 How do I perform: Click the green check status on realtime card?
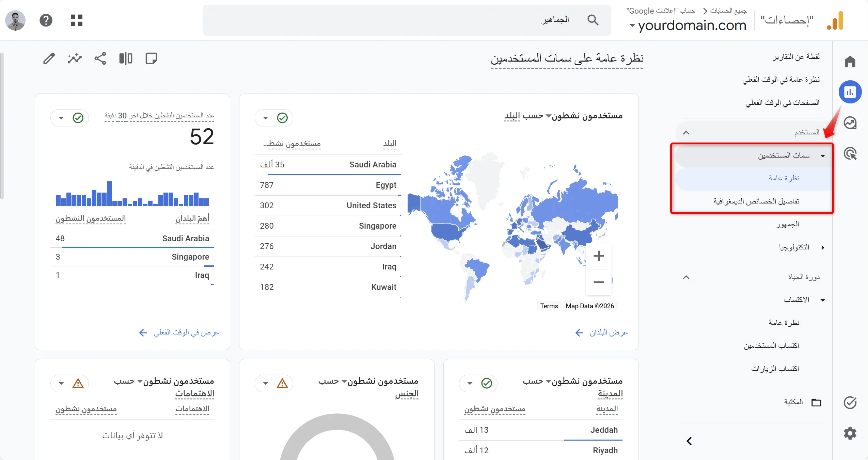pyautogui.click(x=78, y=118)
